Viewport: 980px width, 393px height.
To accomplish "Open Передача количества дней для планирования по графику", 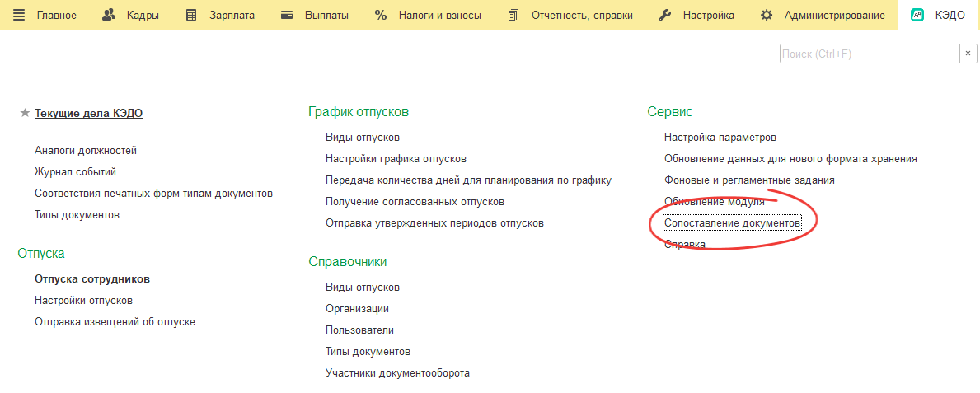I will (469, 180).
